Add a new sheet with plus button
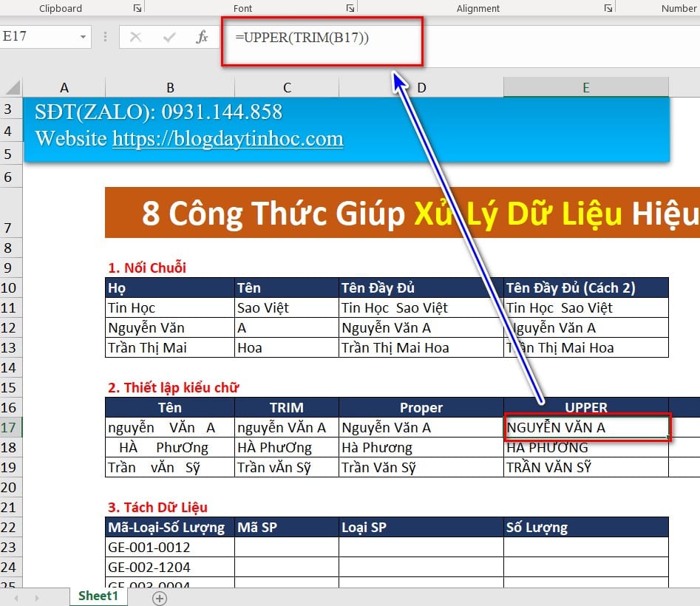Image resolution: width=700 pixels, height=606 pixels. [x=160, y=598]
